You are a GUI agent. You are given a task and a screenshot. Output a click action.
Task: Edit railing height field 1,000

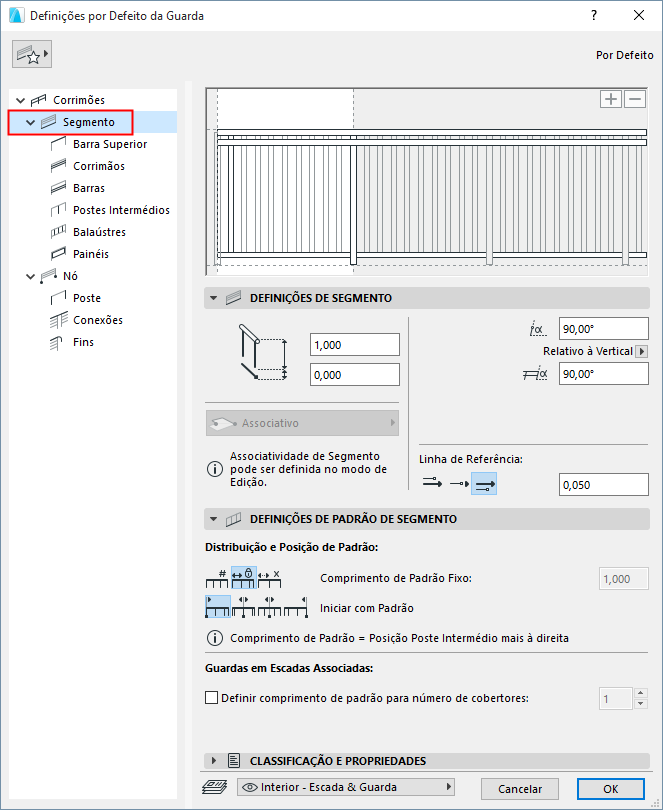[x=354, y=345]
